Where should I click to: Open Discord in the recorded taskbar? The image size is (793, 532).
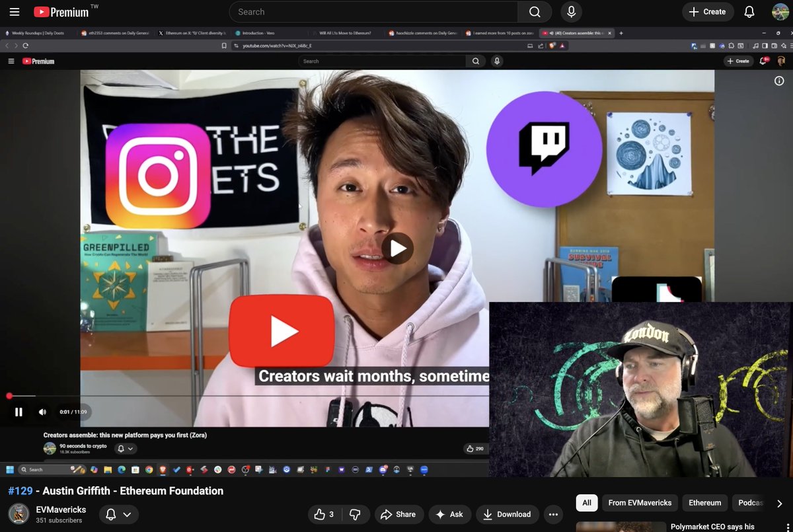point(383,469)
